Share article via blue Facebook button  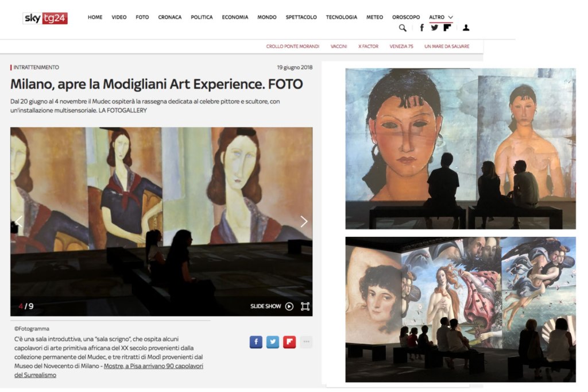(x=256, y=342)
